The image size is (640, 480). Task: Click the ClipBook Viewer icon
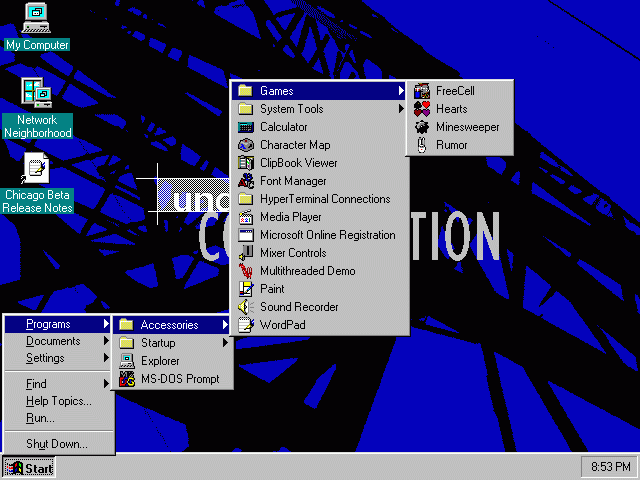[246, 163]
